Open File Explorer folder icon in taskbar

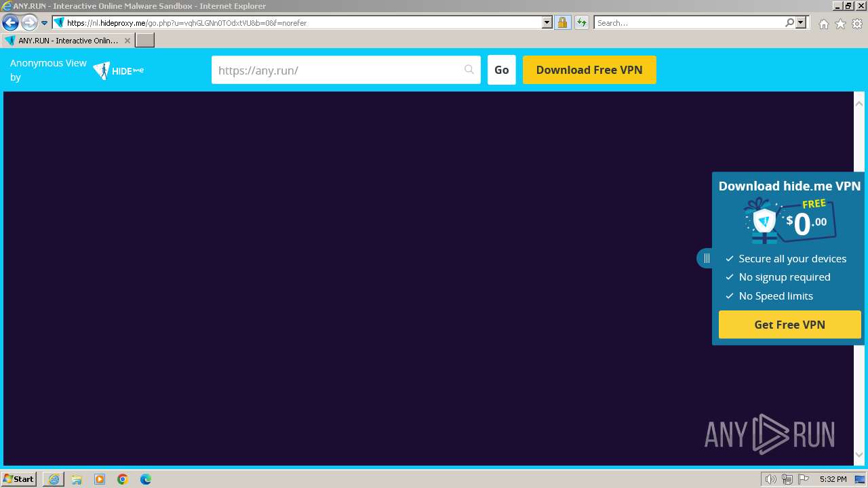point(77,479)
